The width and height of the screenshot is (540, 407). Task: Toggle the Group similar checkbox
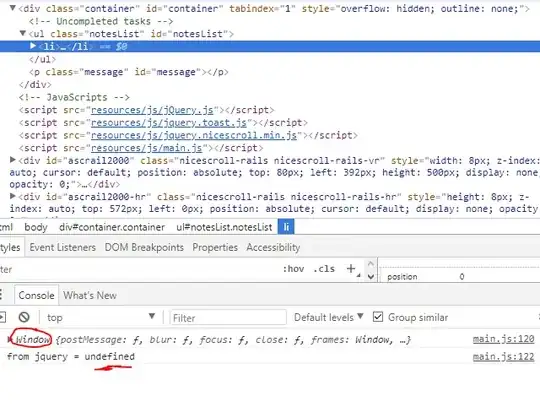click(378, 317)
